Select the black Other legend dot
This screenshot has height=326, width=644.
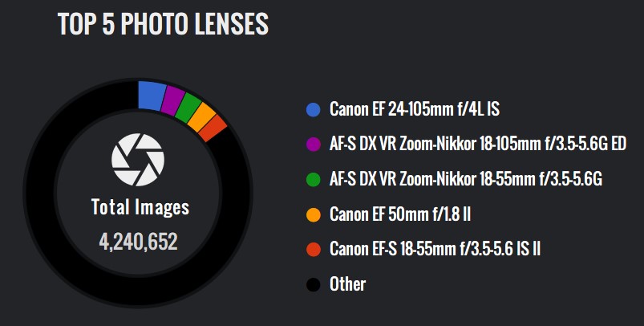tap(314, 284)
